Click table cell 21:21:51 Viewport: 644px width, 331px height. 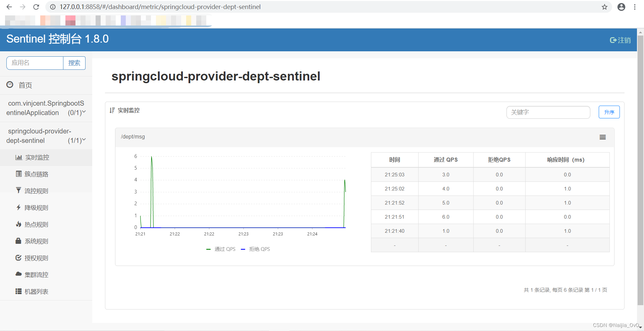coord(394,217)
